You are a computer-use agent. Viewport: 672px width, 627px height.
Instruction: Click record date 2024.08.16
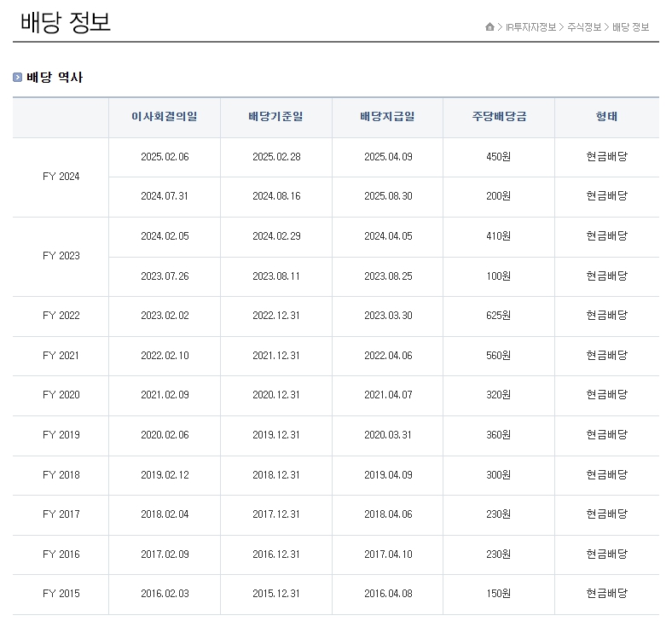[276, 196]
